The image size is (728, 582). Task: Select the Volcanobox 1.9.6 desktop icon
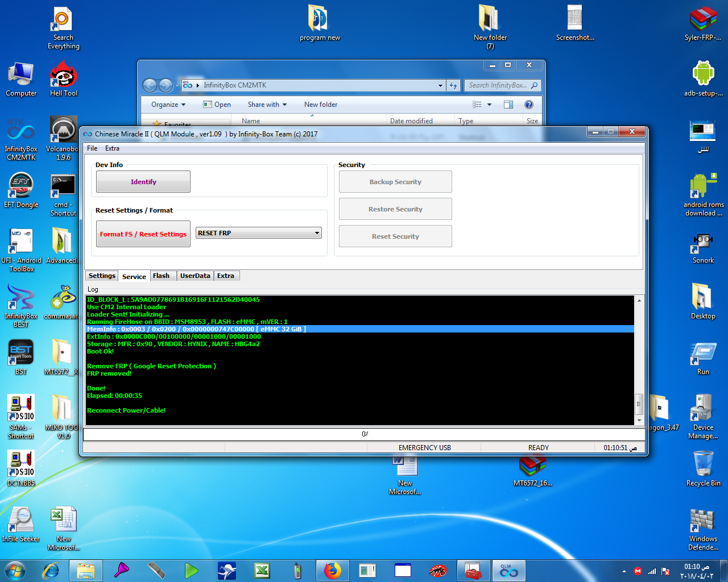coord(63,139)
